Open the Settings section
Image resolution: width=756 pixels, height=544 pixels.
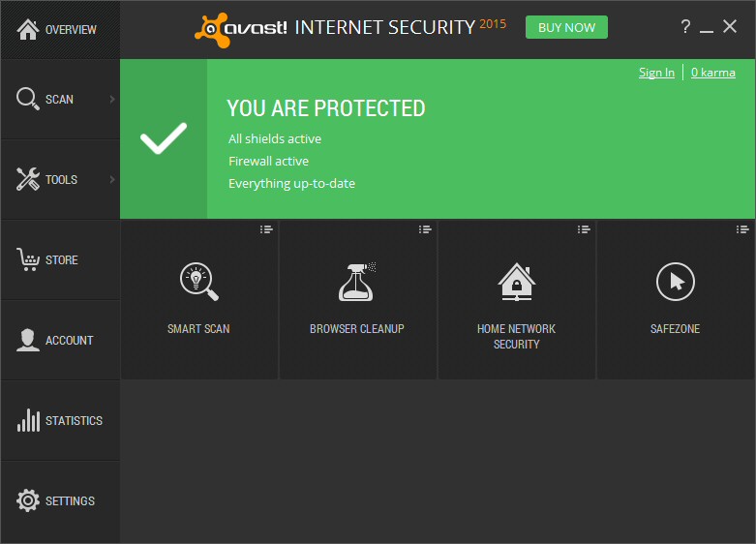tap(59, 500)
